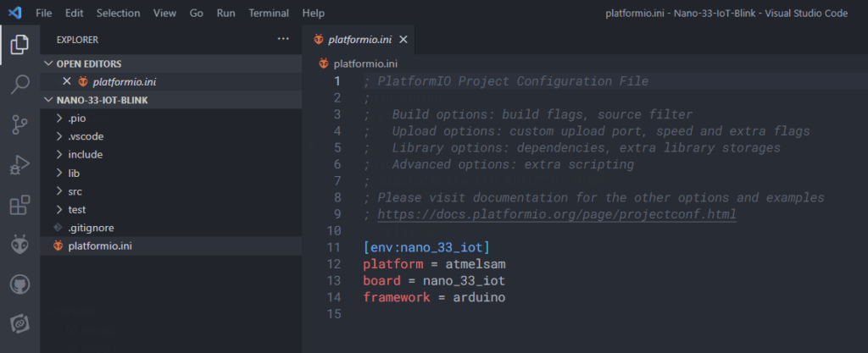The width and height of the screenshot is (868, 353).
Task: Close platformio.ini in Open Editors list
Action: (x=67, y=81)
